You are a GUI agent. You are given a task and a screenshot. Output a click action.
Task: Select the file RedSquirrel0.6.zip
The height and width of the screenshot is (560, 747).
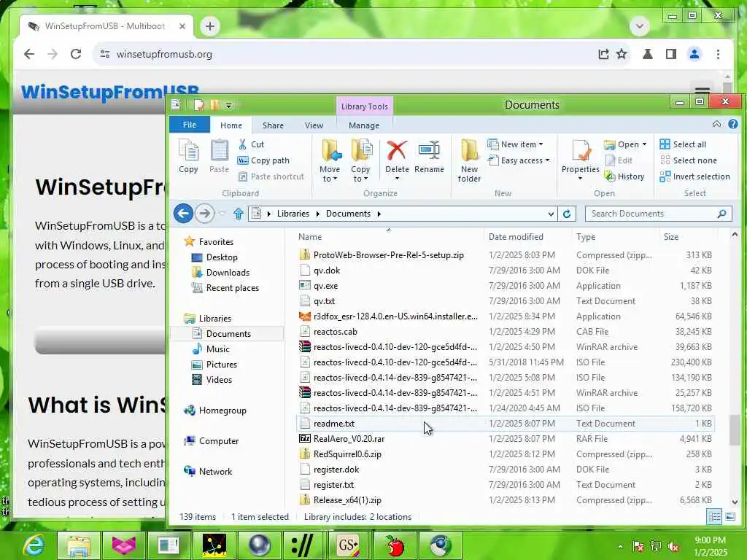(x=505, y=454)
